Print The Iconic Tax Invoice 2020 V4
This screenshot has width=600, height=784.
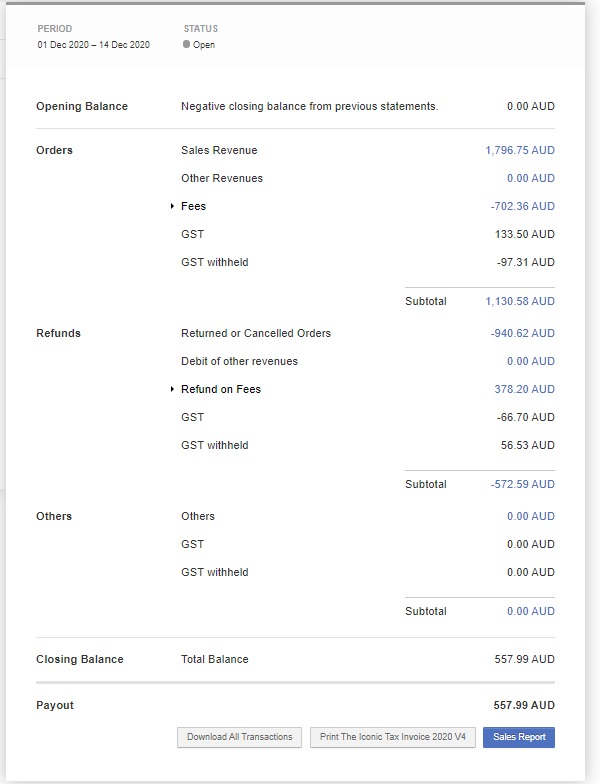click(392, 737)
